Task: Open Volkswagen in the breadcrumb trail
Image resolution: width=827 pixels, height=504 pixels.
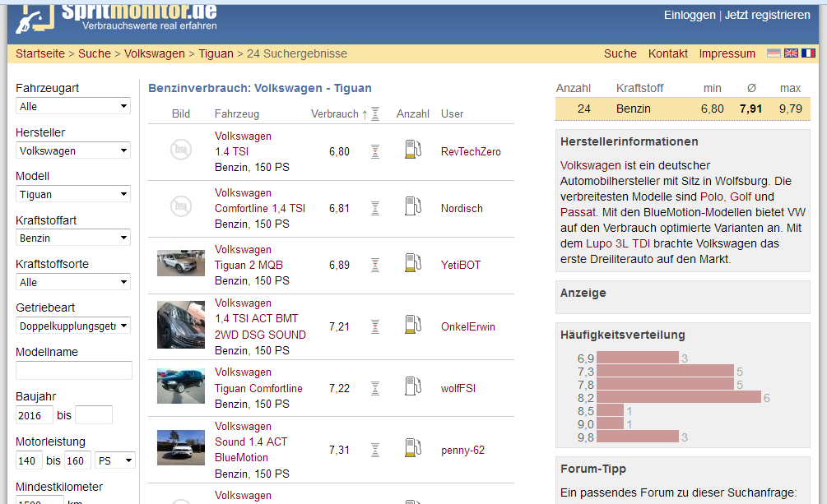Action: point(155,53)
